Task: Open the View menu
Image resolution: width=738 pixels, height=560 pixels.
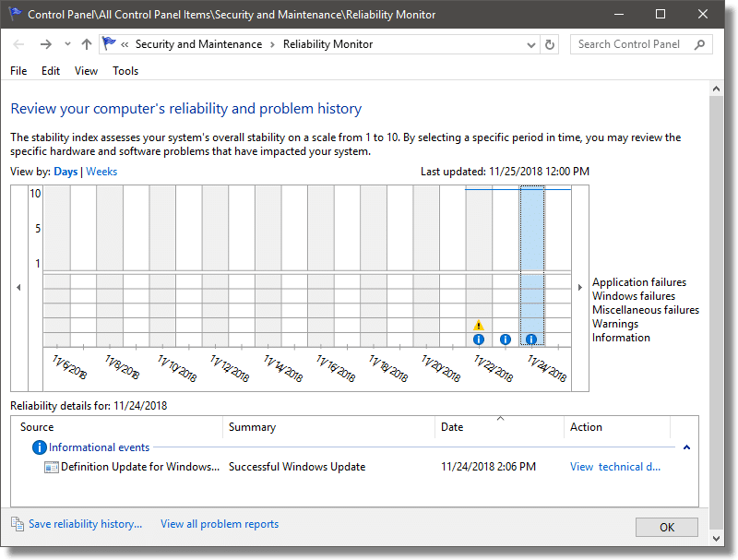Action: click(86, 70)
